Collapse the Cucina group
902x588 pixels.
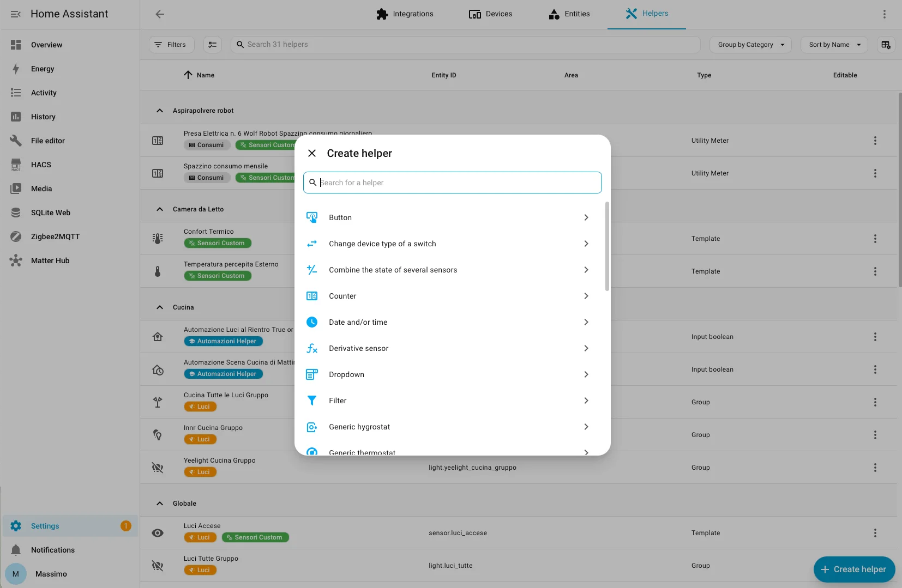tap(160, 307)
